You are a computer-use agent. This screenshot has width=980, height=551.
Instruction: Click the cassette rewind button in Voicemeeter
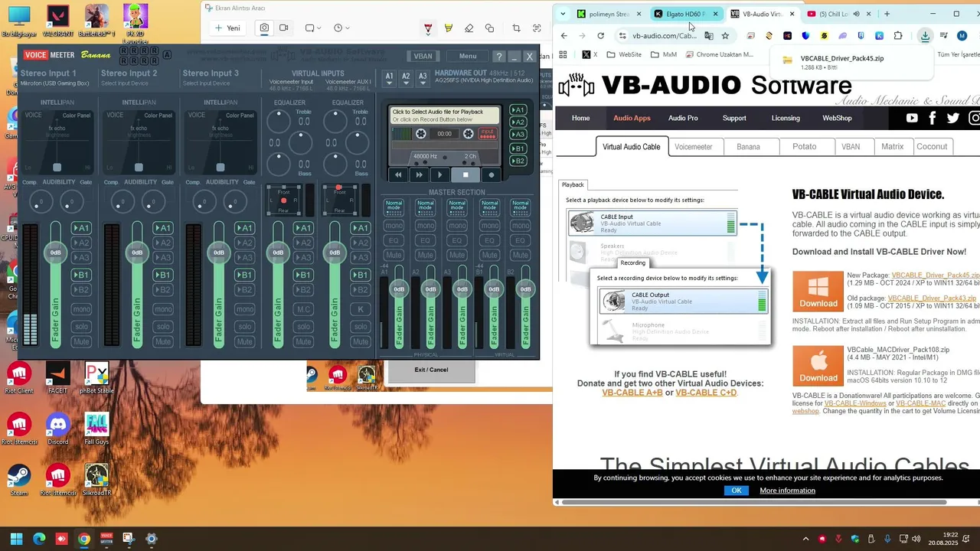398,174
